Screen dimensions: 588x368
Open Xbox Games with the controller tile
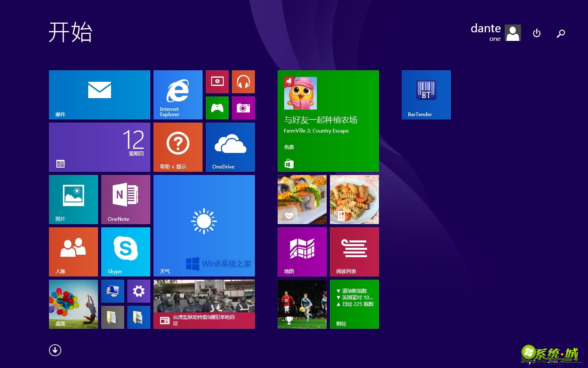click(217, 108)
